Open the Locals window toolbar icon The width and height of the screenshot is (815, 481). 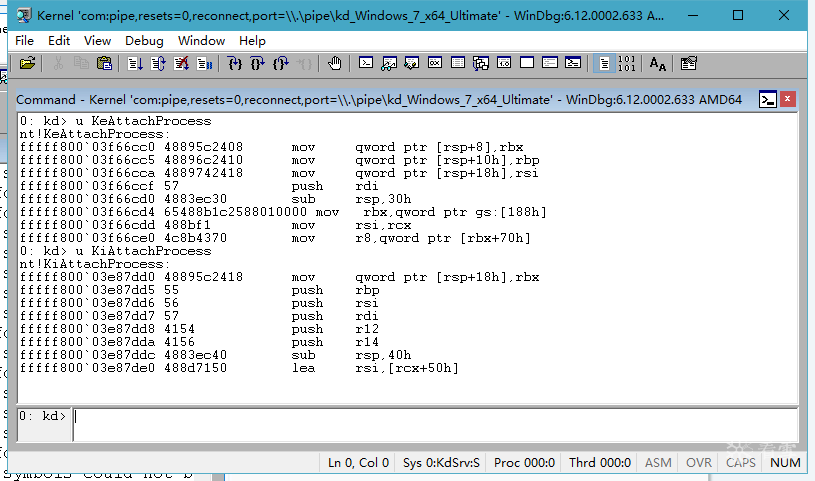point(412,63)
